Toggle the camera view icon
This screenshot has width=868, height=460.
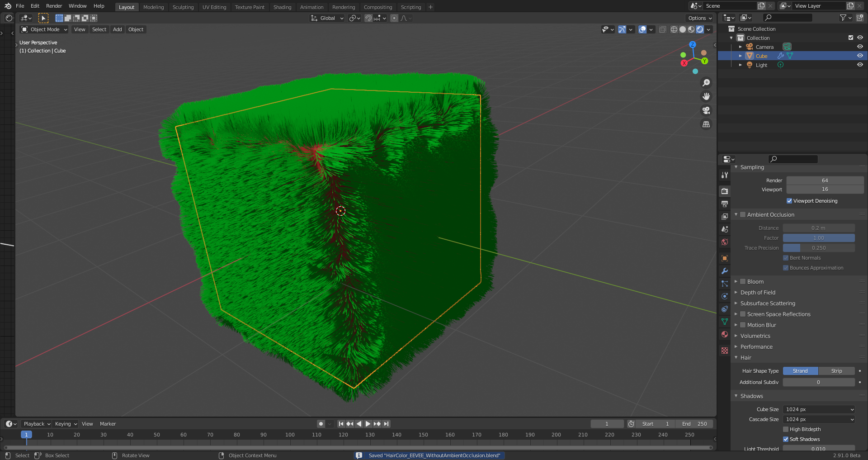(x=706, y=110)
